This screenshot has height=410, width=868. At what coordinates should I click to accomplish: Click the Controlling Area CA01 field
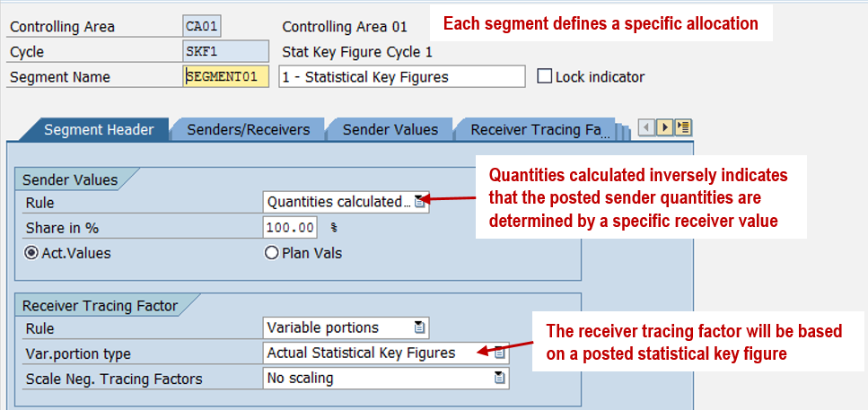click(x=202, y=27)
